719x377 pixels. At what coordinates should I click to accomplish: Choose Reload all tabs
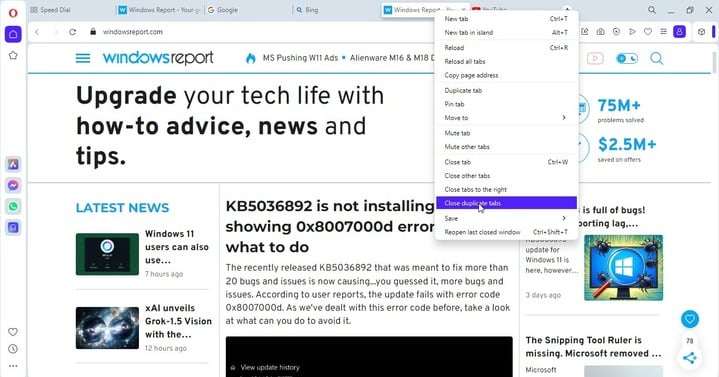click(506, 61)
